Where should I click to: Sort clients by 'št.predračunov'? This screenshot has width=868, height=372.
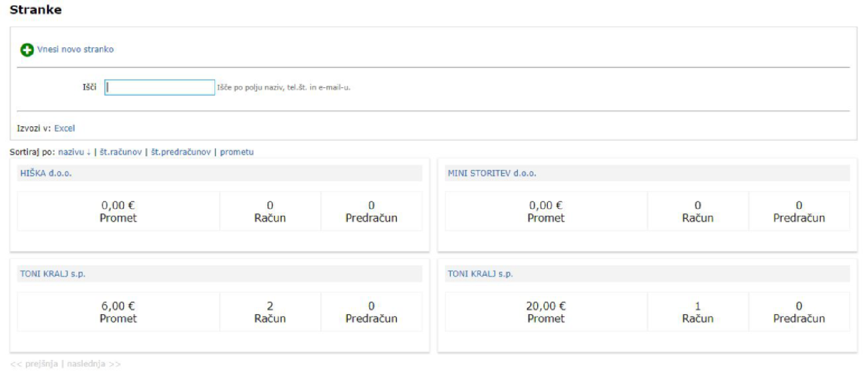click(181, 152)
